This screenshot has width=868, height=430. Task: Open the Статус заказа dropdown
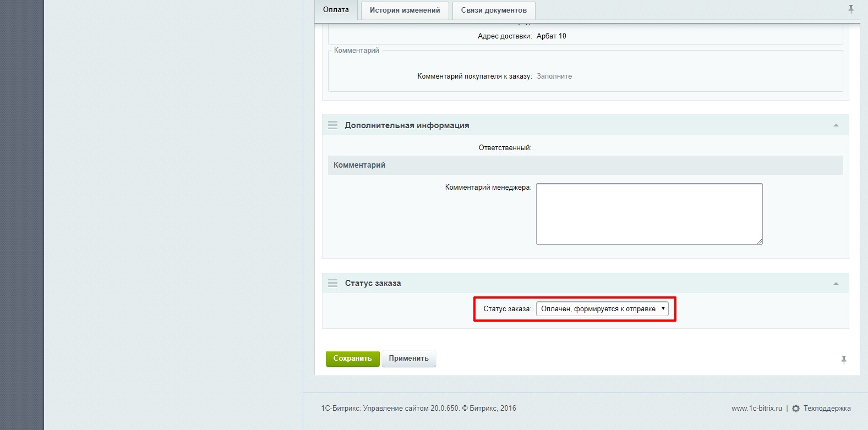(602, 309)
